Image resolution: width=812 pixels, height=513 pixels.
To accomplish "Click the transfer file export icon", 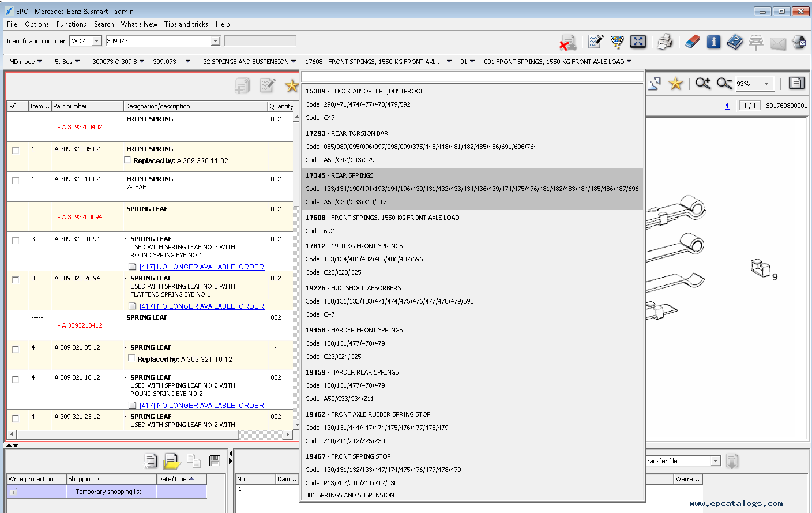I will [x=732, y=461].
